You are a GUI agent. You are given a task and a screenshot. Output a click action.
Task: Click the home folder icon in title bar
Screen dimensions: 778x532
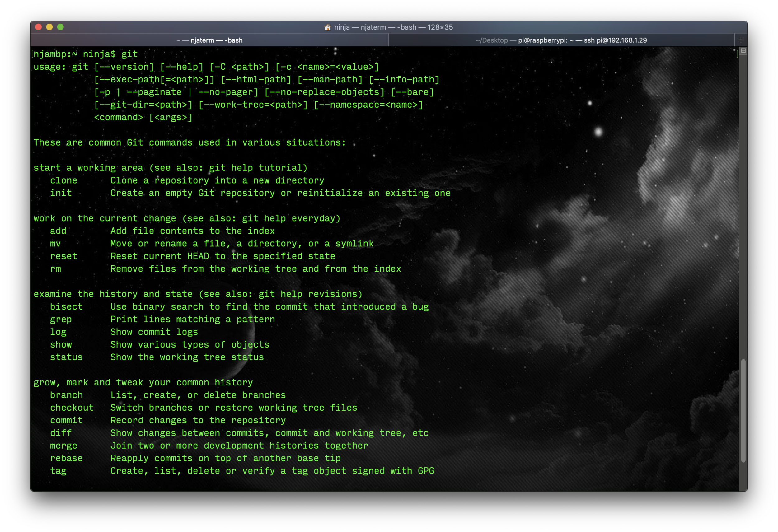coord(327,27)
